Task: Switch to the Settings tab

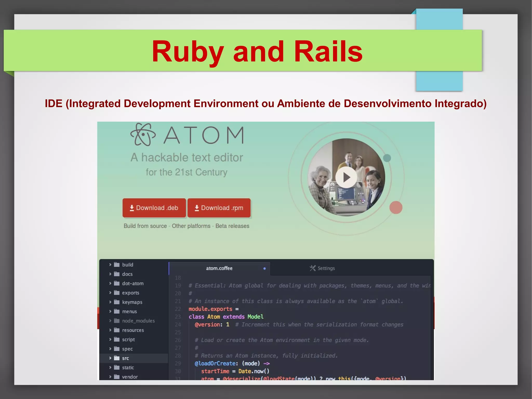Action: coord(322,268)
